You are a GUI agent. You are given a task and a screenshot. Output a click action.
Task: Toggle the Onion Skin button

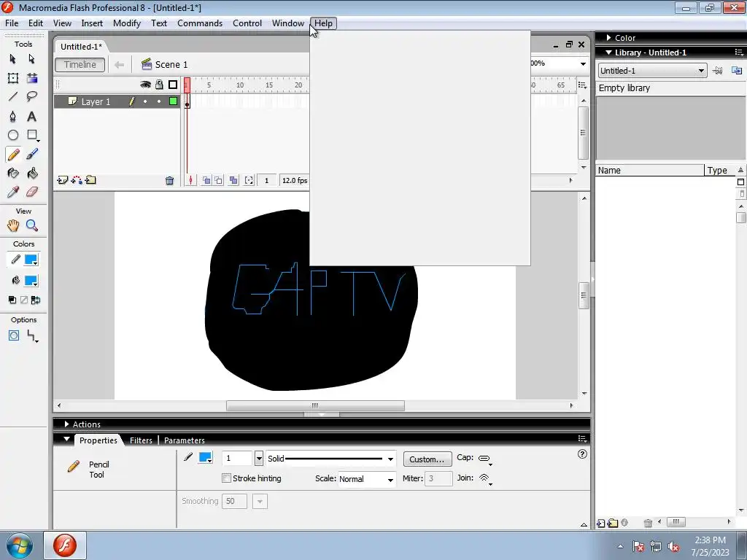click(x=206, y=181)
